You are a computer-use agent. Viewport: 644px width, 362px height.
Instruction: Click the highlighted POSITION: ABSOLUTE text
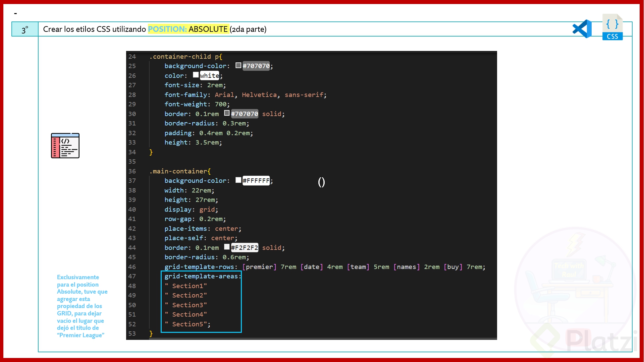(189, 29)
